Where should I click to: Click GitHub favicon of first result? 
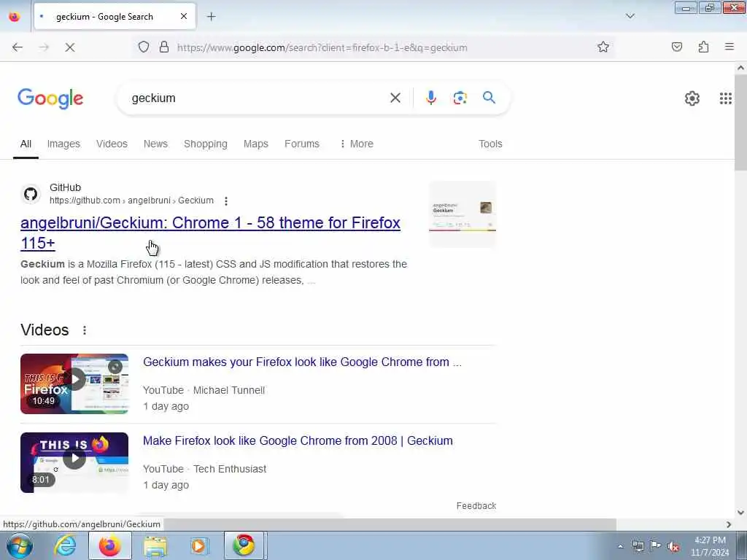point(31,194)
